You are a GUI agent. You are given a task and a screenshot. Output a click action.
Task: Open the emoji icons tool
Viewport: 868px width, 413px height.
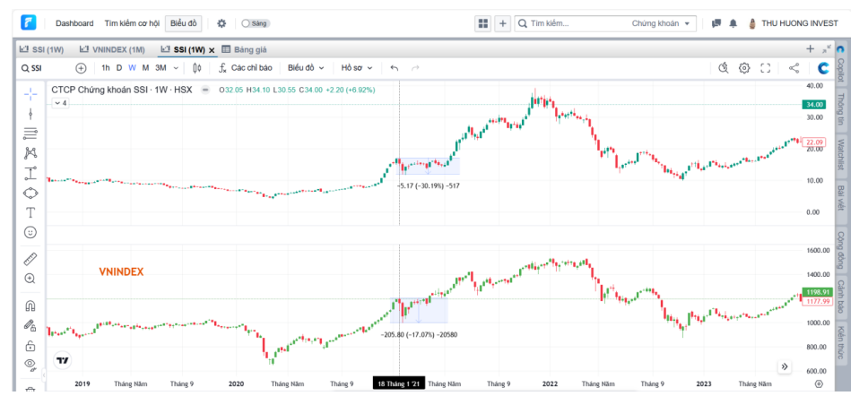(30, 233)
